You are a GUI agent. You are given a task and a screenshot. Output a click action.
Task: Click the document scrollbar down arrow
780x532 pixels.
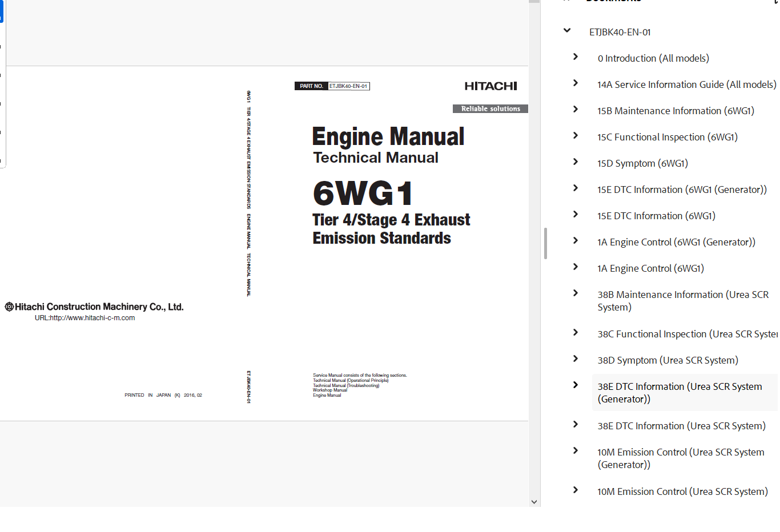coord(534,502)
